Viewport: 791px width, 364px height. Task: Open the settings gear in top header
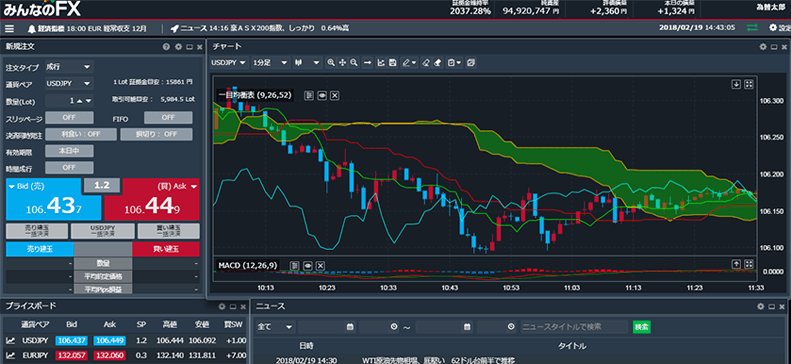[772, 28]
